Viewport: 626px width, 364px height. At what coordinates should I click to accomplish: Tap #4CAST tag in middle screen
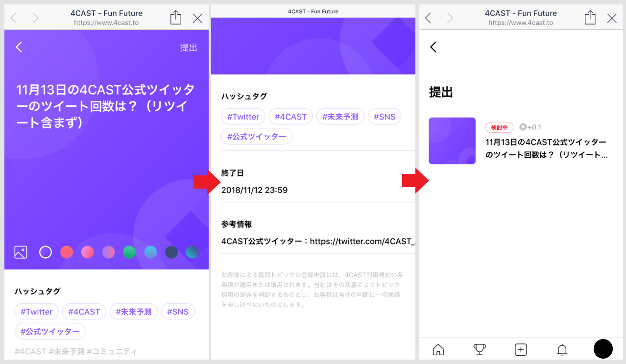pos(290,117)
